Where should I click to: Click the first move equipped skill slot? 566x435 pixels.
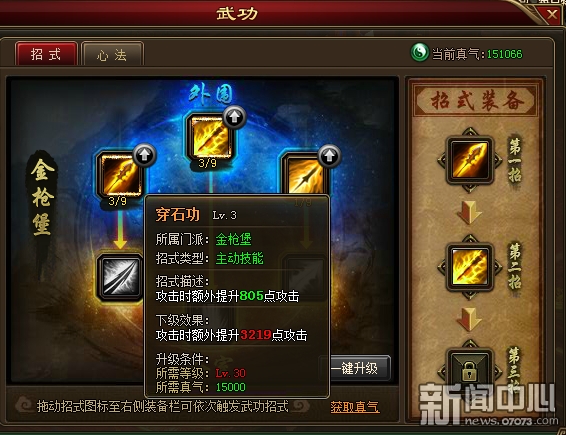click(470, 159)
